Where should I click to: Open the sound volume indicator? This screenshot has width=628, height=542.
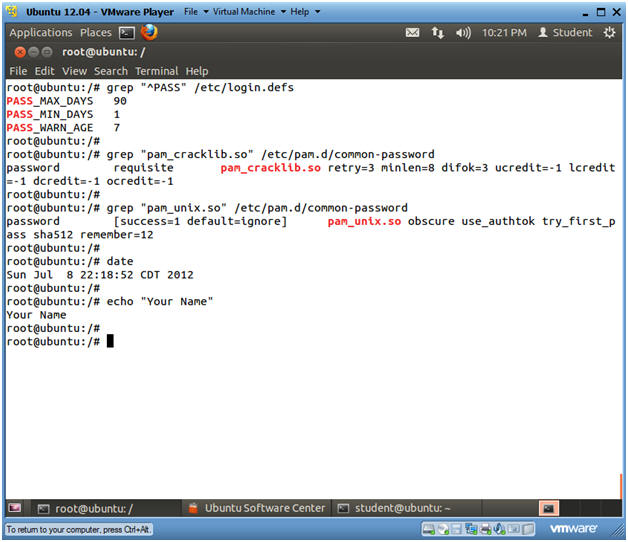click(463, 33)
